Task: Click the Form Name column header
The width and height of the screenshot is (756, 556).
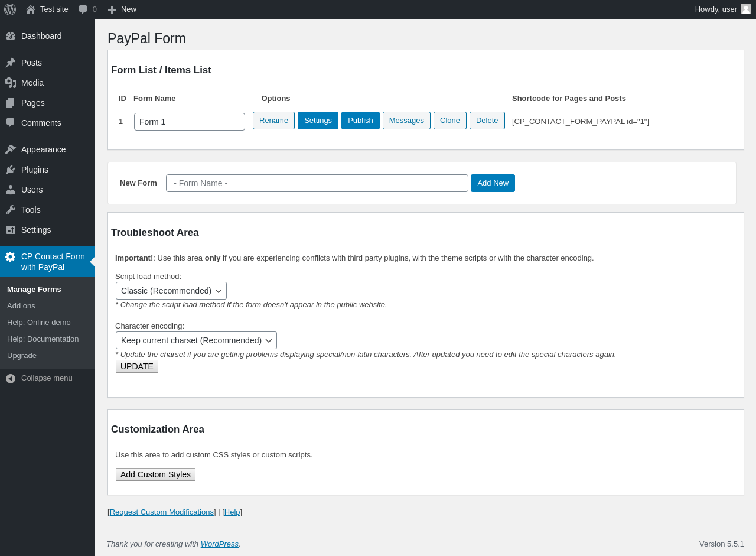Action: 155,99
